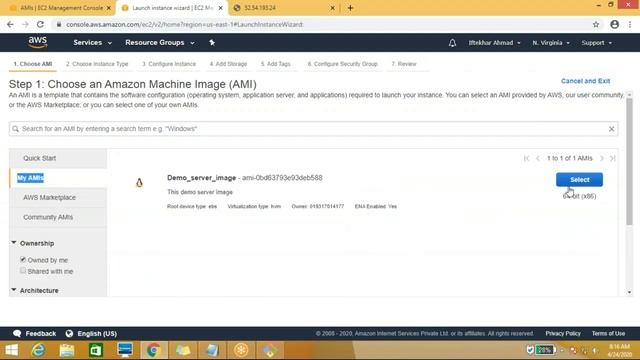Switch to Chrome in the taskbar

click(x=154, y=350)
